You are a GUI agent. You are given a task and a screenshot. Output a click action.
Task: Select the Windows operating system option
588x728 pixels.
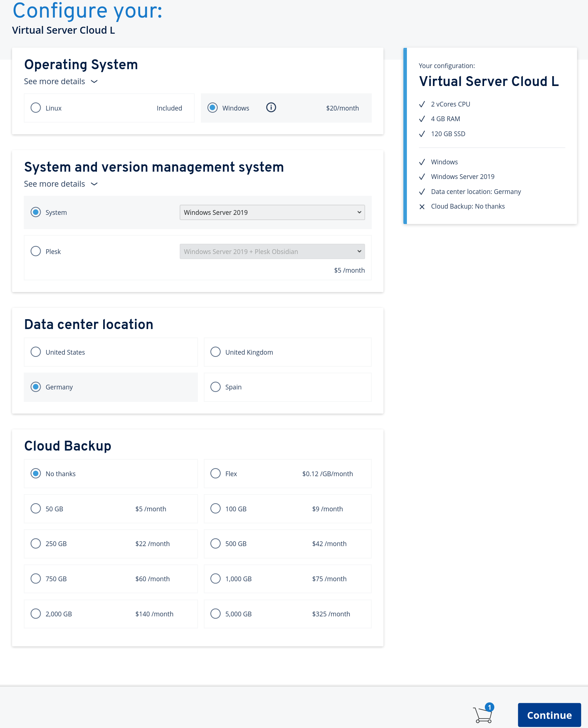pos(213,108)
